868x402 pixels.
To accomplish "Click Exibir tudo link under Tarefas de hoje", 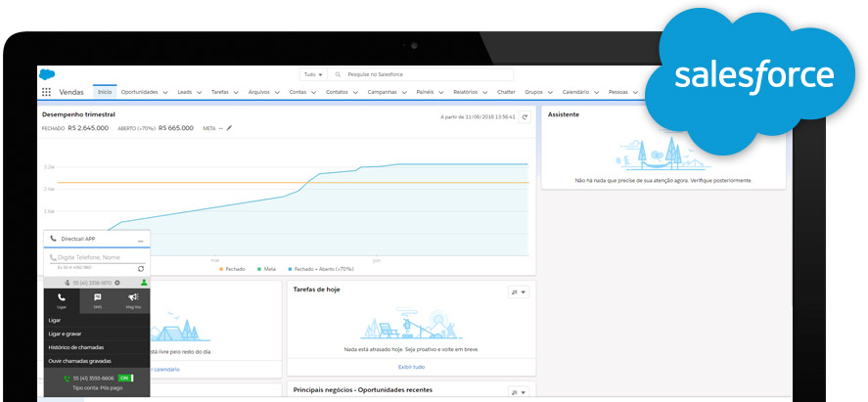I will click(411, 367).
